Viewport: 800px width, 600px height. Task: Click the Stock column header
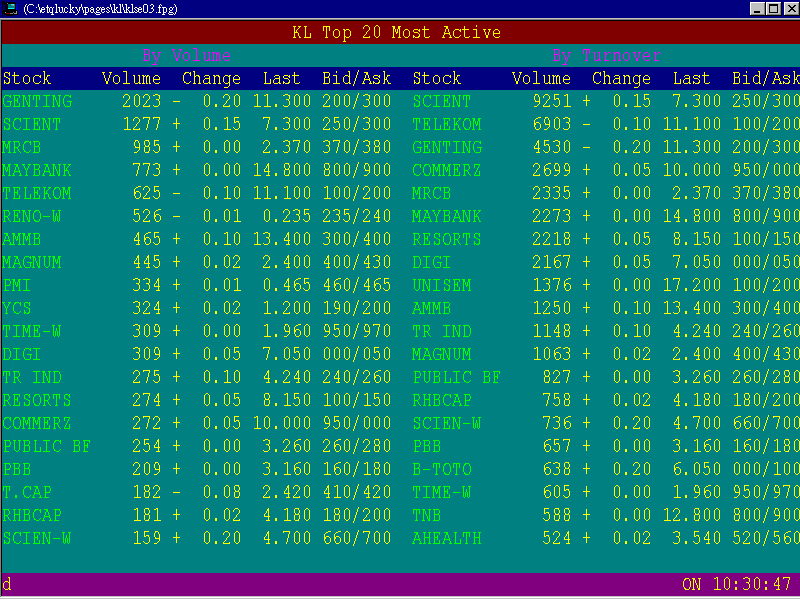(x=27, y=78)
